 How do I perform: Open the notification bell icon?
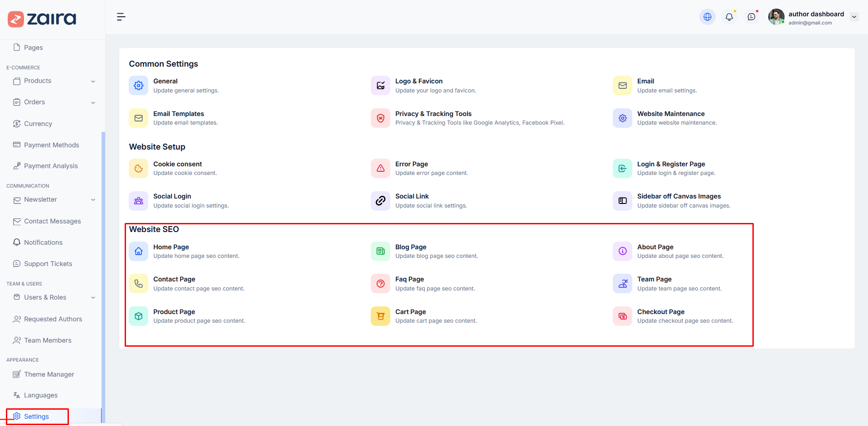tap(729, 17)
